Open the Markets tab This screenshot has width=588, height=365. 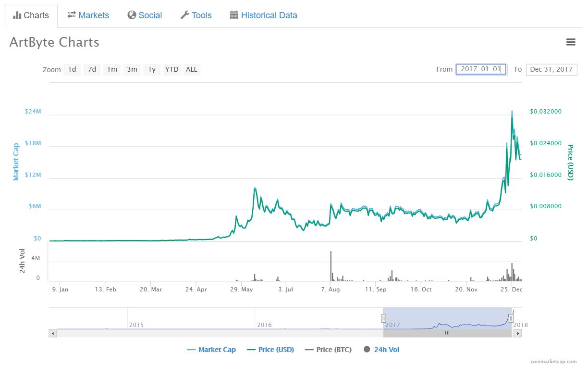pyautogui.click(x=88, y=15)
